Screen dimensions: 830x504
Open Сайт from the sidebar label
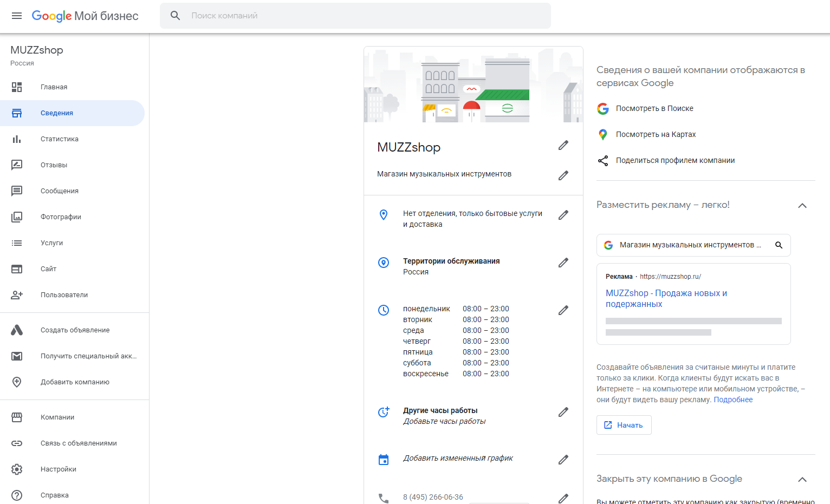(x=49, y=269)
